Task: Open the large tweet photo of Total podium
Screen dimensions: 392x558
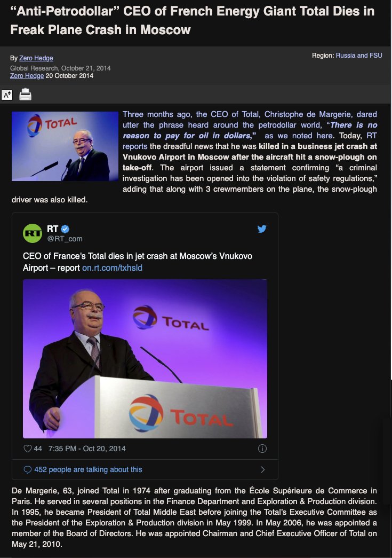Action: click(x=145, y=359)
